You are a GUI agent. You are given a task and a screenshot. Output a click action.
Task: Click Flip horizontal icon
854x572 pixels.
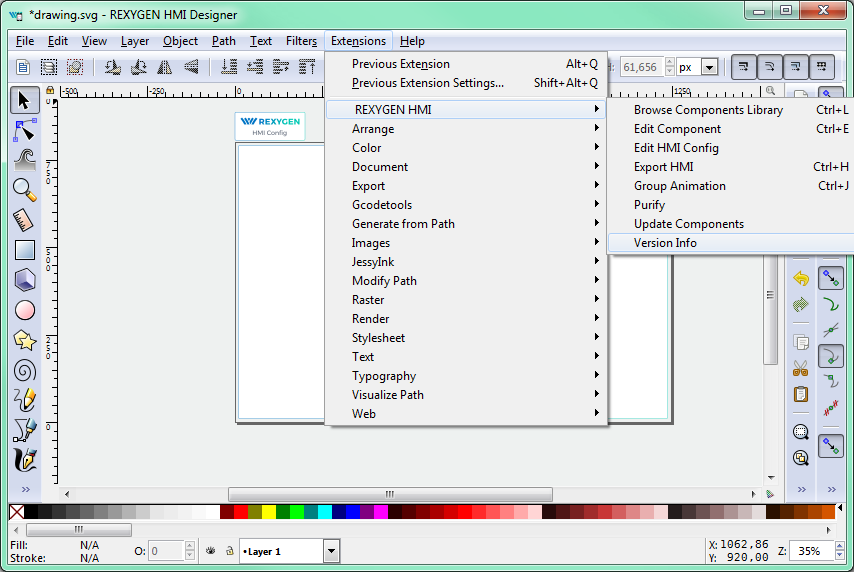(x=164, y=68)
